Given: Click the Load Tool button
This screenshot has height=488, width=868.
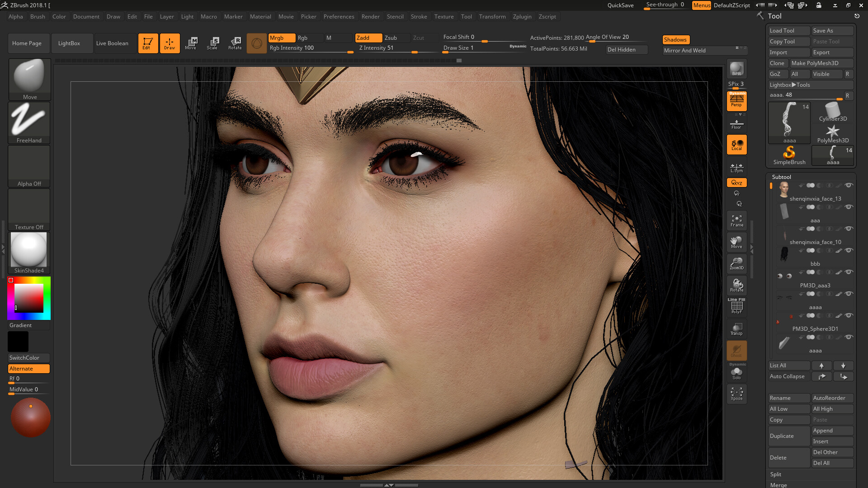Looking at the screenshot, I should 789,31.
